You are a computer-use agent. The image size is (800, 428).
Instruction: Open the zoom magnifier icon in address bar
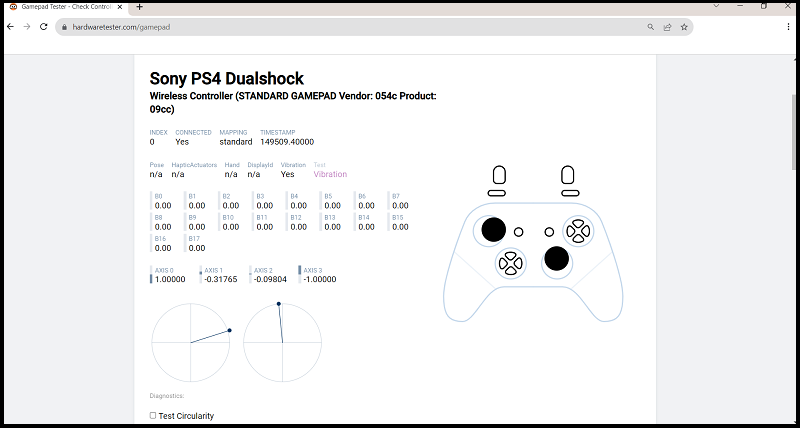651,27
